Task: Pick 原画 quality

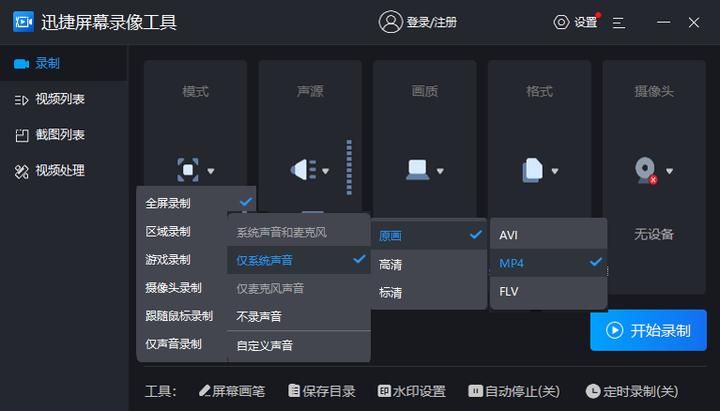Action: click(429, 236)
